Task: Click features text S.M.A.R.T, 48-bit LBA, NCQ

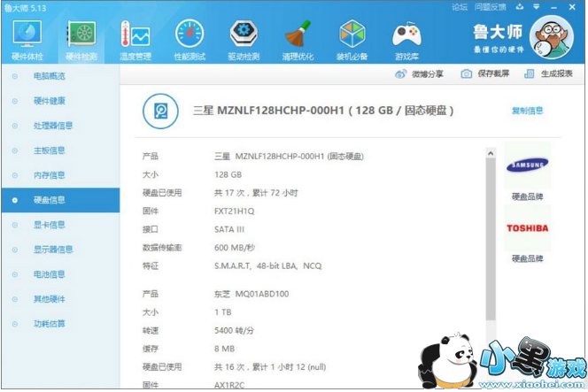Action: tap(267, 266)
